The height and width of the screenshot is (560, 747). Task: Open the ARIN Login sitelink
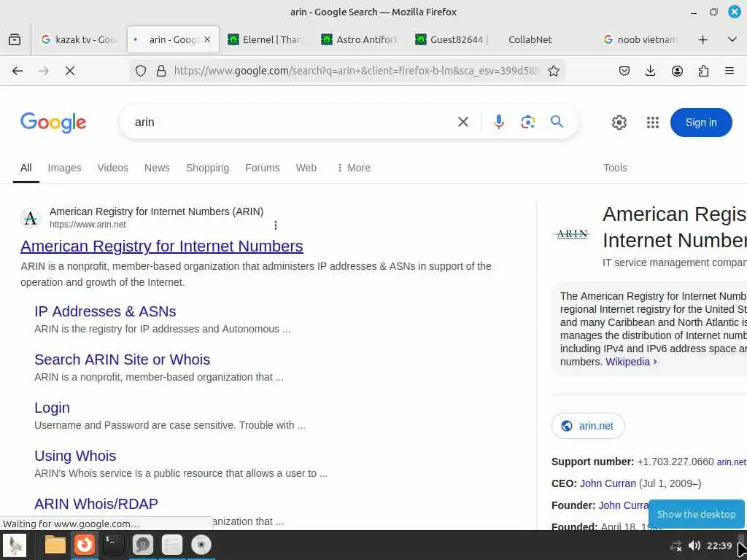52,408
